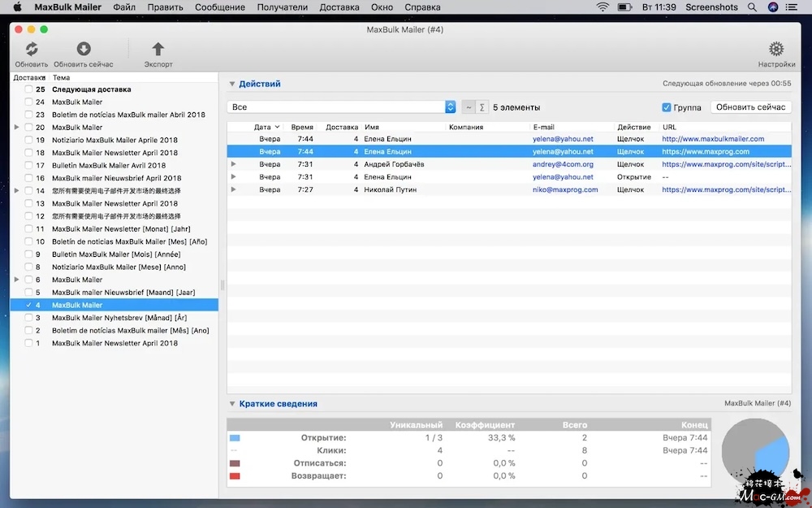Click the Обновить сейчас download arrow icon
Image resolution: width=812 pixels, height=508 pixels.
[x=84, y=50]
